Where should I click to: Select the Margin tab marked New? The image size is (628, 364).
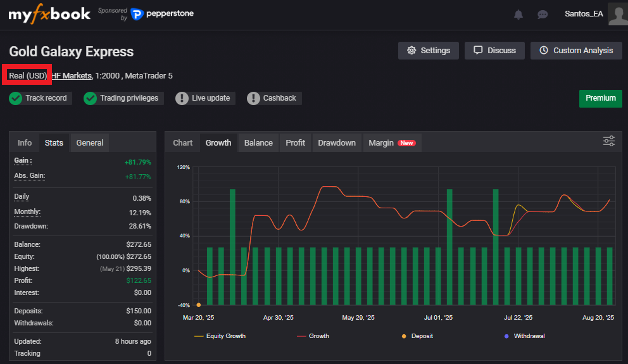point(391,142)
